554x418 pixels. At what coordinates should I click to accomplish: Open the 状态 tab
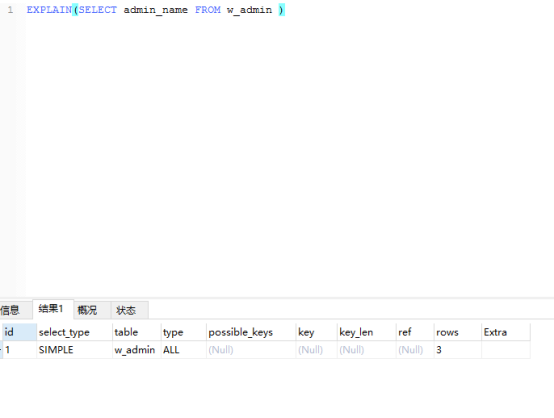pos(130,310)
